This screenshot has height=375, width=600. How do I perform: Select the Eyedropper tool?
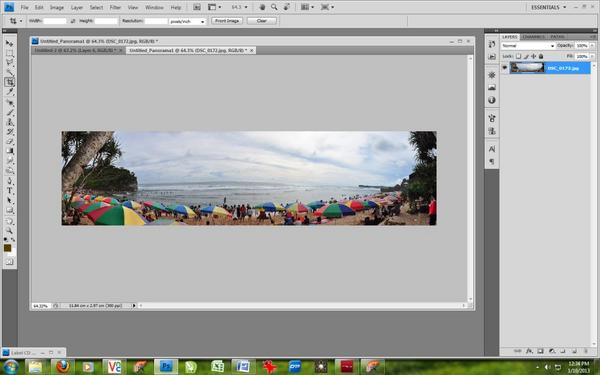[10, 92]
